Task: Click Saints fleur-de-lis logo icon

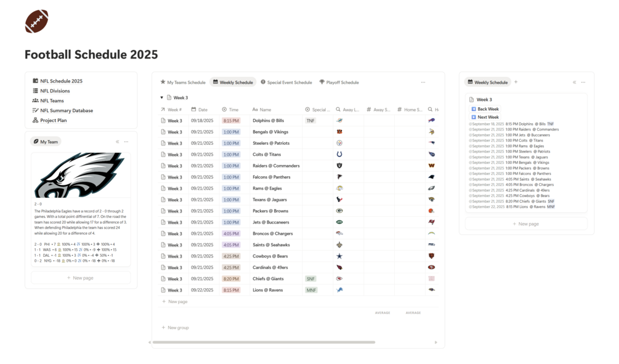Action: tap(339, 245)
